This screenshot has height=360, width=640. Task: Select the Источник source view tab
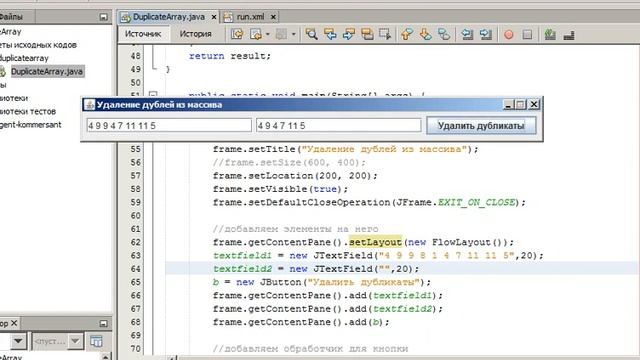tap(143, 34)
